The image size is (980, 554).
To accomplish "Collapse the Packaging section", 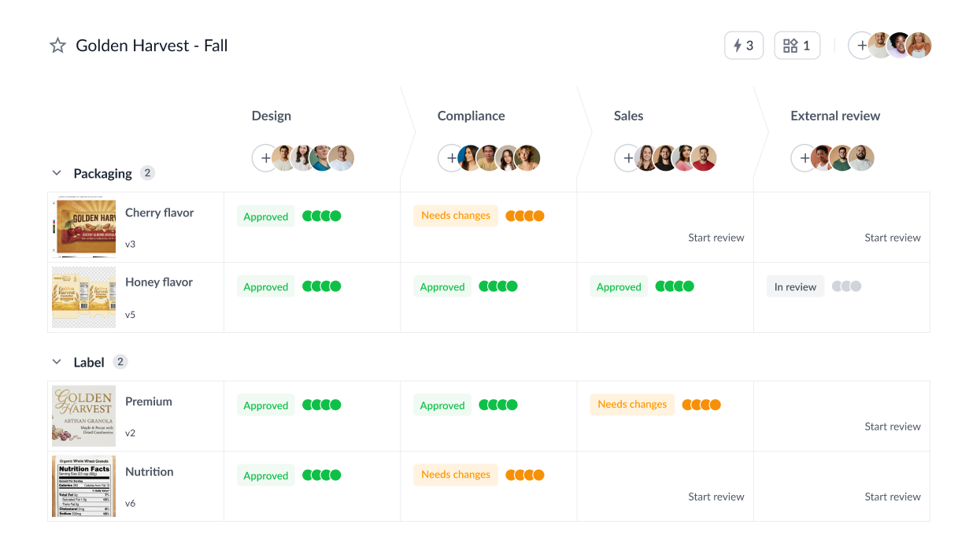I will [57, 173].
